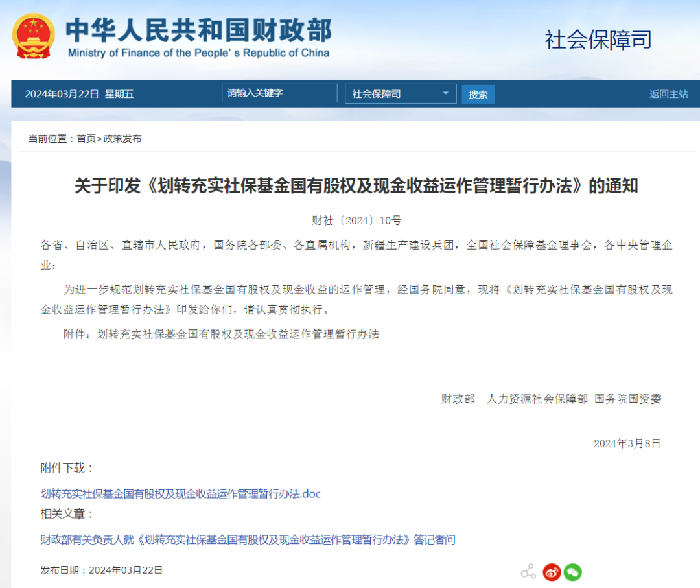Click the share icon below the article
The width and height of the screenshot is (700, 588).
[528, 572]
